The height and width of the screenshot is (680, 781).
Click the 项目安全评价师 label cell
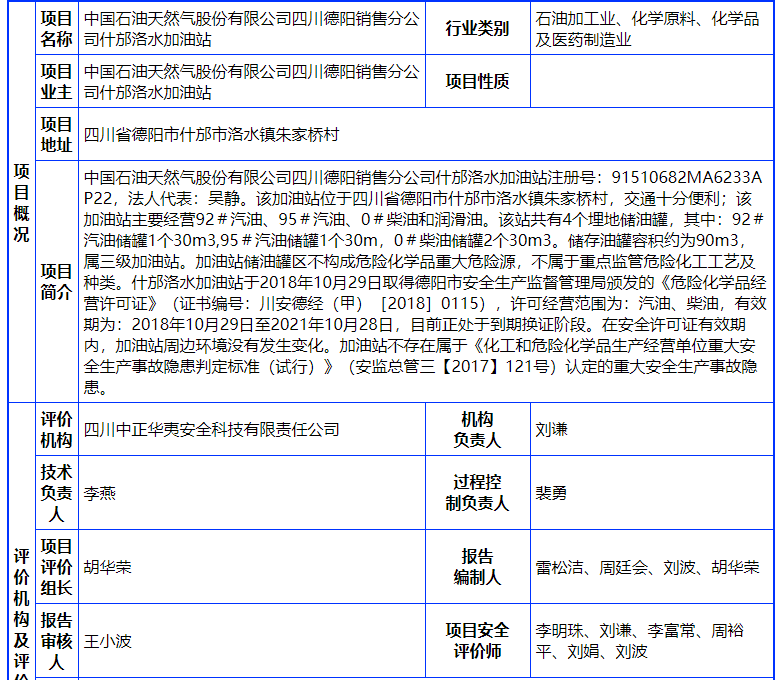(476, 641)
